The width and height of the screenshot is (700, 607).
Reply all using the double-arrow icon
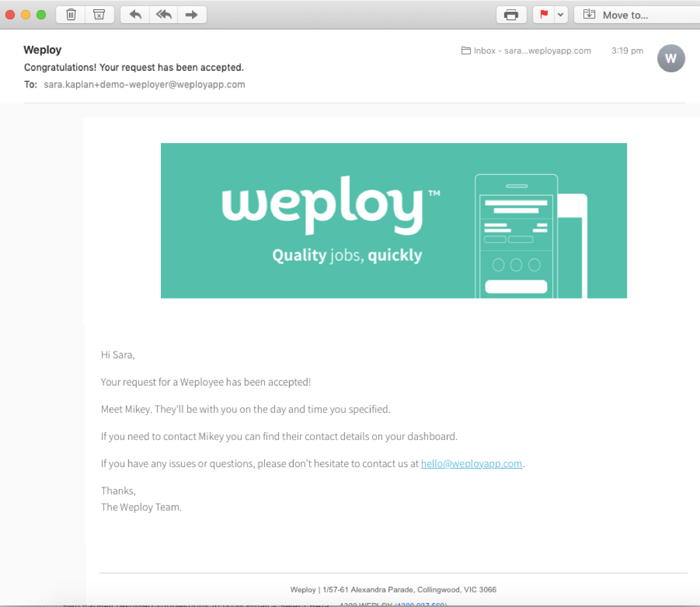pos(164,15)
